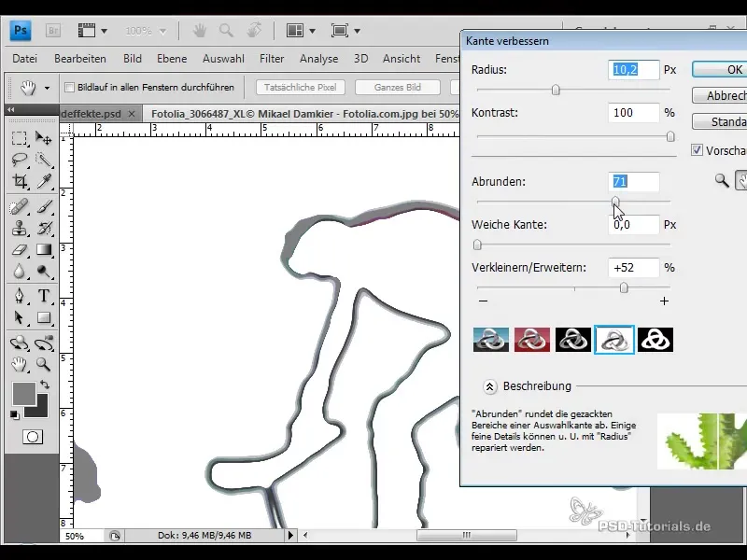This screenshot has width=747, height=560.
Task: Select the Pen tool
Action: tap(20, 296)
